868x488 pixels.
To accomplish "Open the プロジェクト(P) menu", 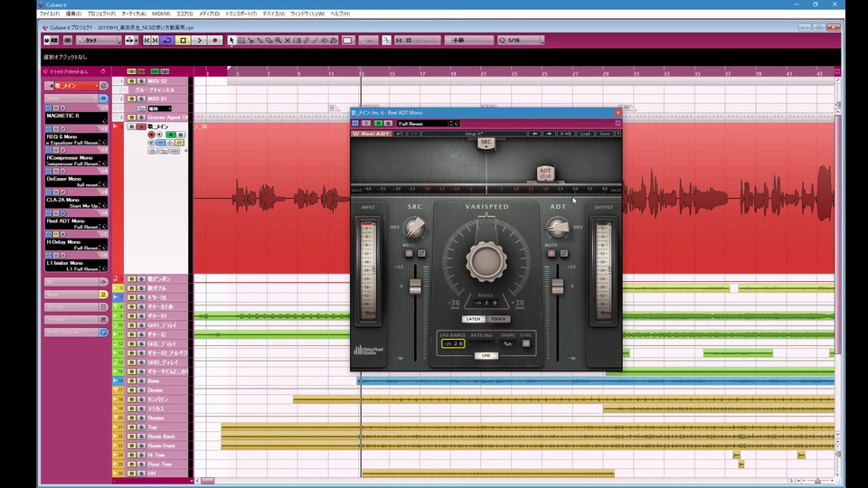I will (x=101, y=14).
